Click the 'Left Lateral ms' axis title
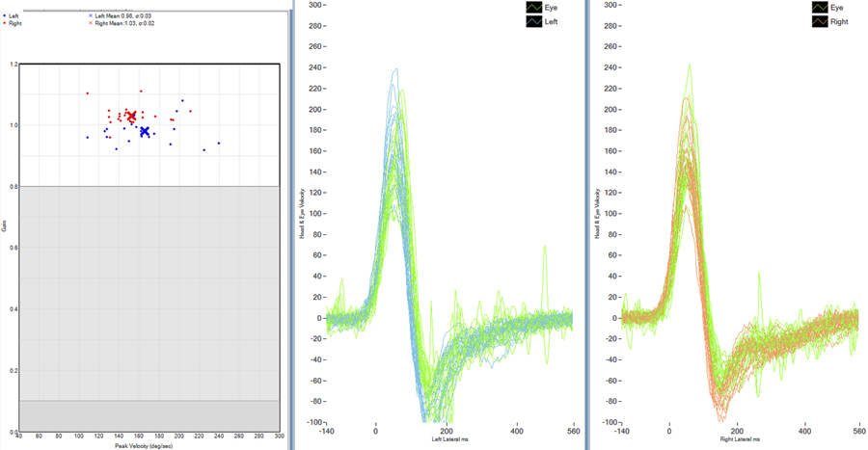 [450, 439]
